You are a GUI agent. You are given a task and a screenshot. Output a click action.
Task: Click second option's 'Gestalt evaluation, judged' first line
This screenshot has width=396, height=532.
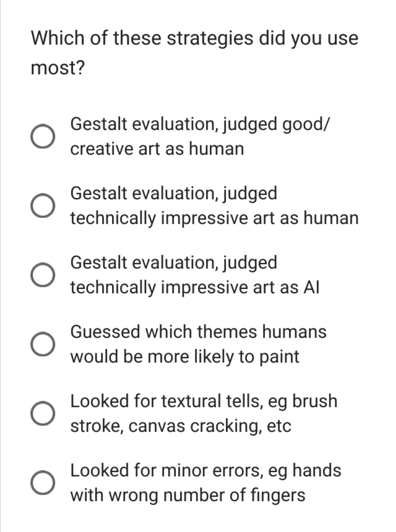pyautogui.click(x=173, y=194)
